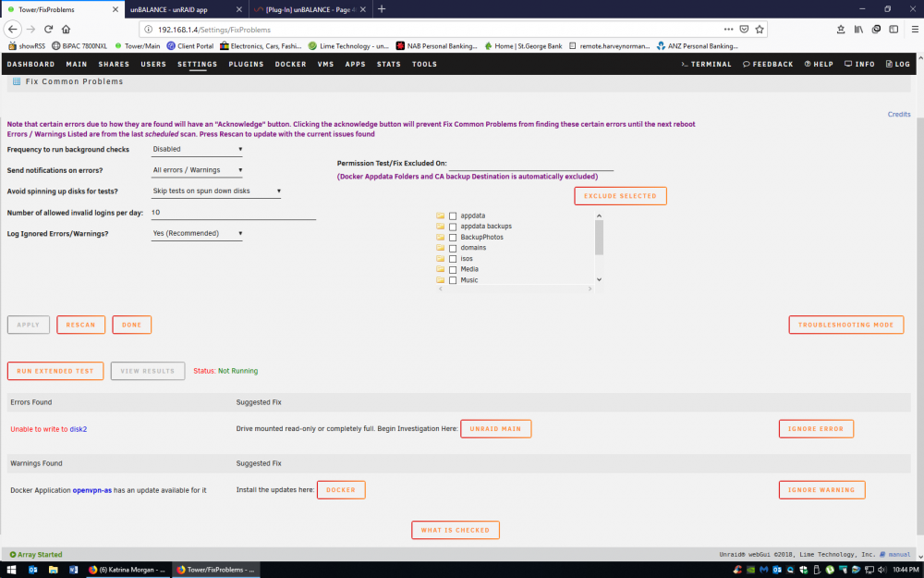Switch to [Plug-In] unBALANCE browser tab

pyautogui.click(x=310, y=9)
